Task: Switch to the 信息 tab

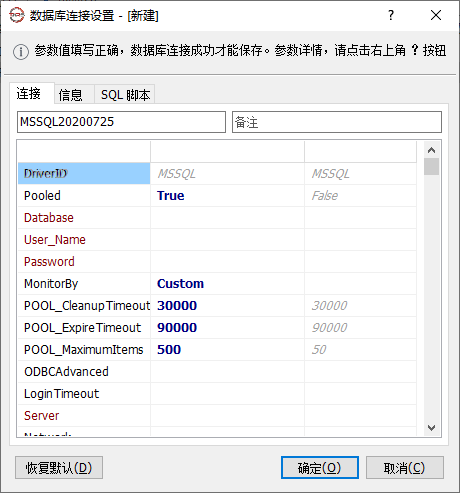Action: (x=71, y=95)
